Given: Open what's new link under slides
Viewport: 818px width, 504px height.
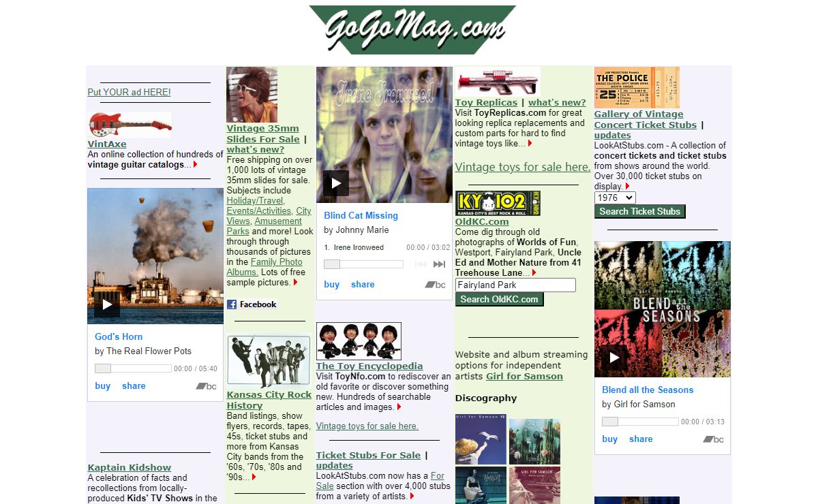Looking at the screenshot, I should click(x=256, y=149).
